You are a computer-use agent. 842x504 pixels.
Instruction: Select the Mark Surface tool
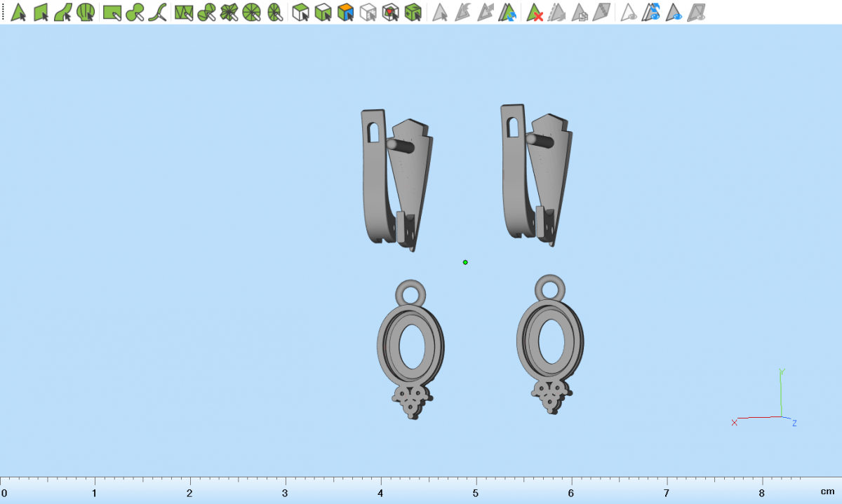click(63, 12)
